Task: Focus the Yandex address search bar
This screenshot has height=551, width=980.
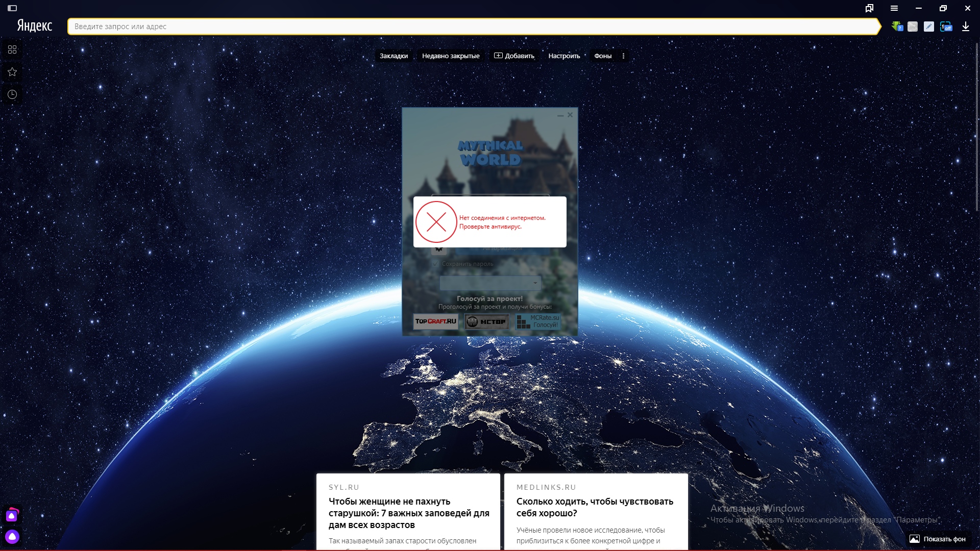Action: click(474, 27)
